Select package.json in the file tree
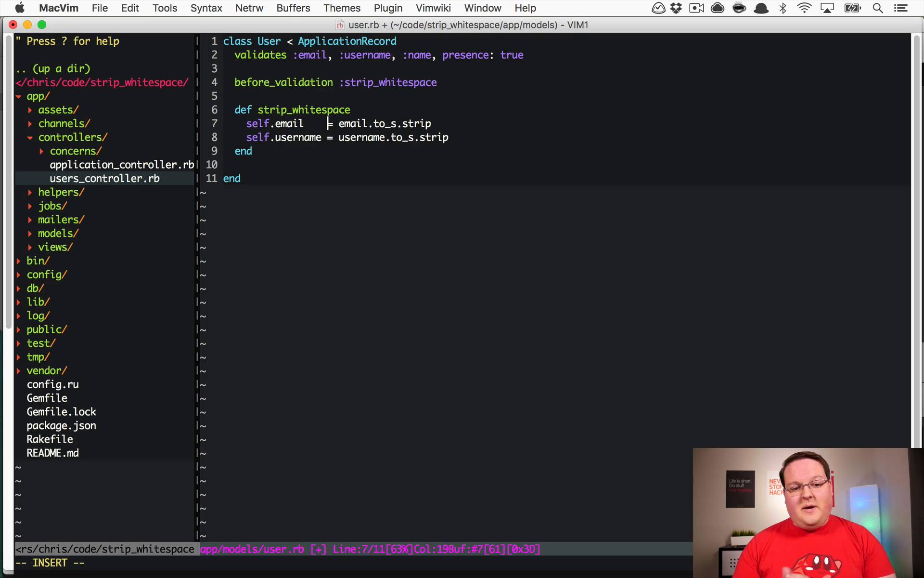 pyautogui.click(x=61, y=426)
